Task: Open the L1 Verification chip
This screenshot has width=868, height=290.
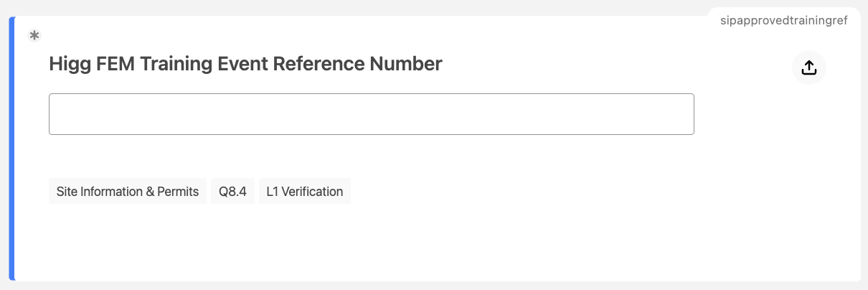Action: tap(304, 192)
